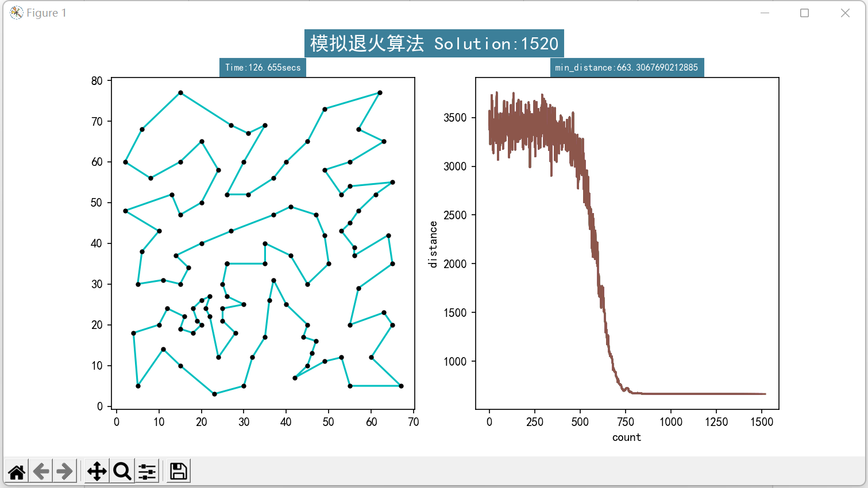Minimize the Figure 1 window
Viewport: 868px width, 488px height.
[x=764, y=13]
